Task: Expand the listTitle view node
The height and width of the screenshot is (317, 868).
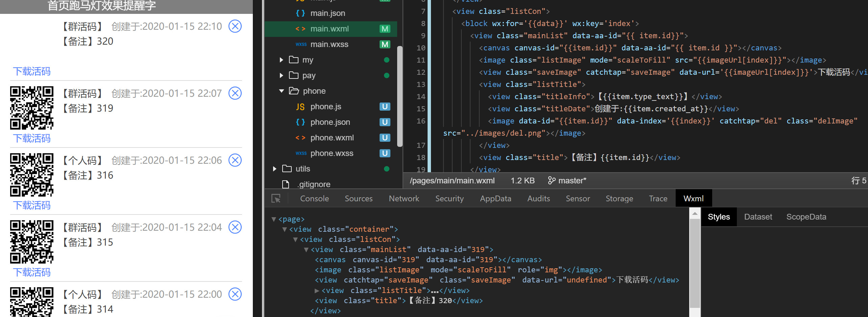Action: [x=317, y=290]
